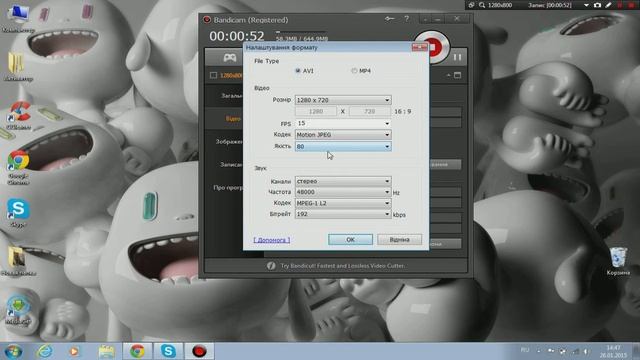Click the window icon in Bandicam's target bar
The image size is (640, 360).
458,76
